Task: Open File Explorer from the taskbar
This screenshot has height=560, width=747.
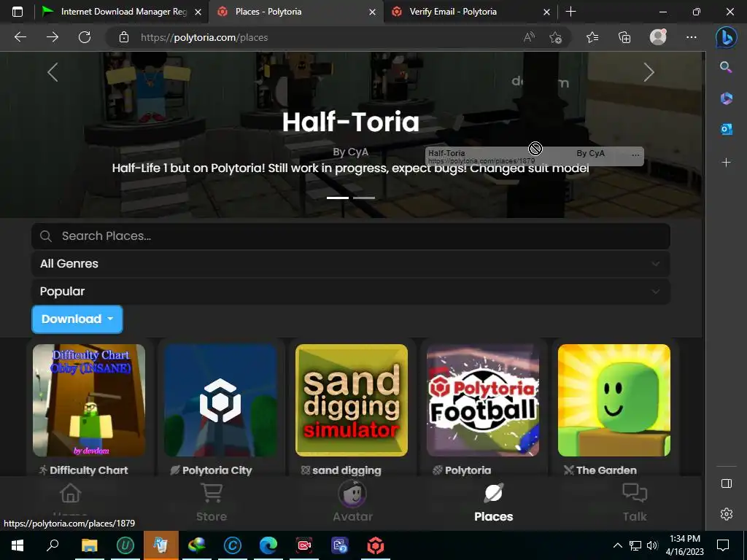Action: coord(89,545)
